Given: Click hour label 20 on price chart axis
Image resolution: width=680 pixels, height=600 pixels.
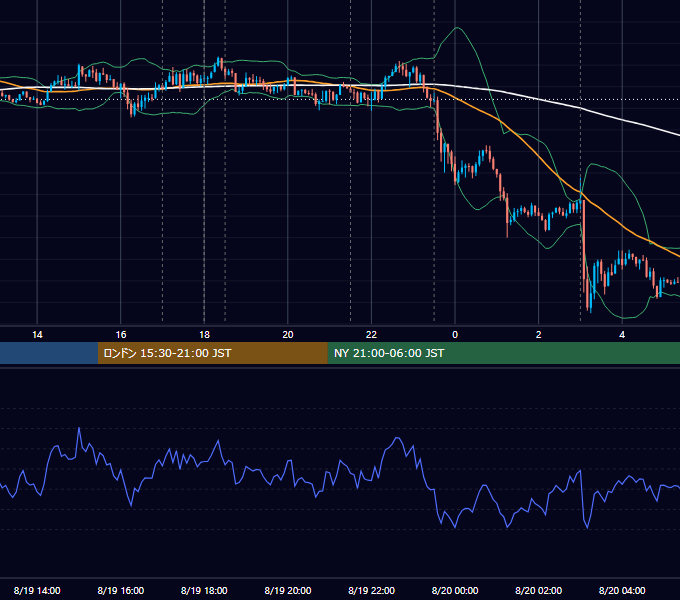Looking at the screenshot, I should [x=288, y=335].
